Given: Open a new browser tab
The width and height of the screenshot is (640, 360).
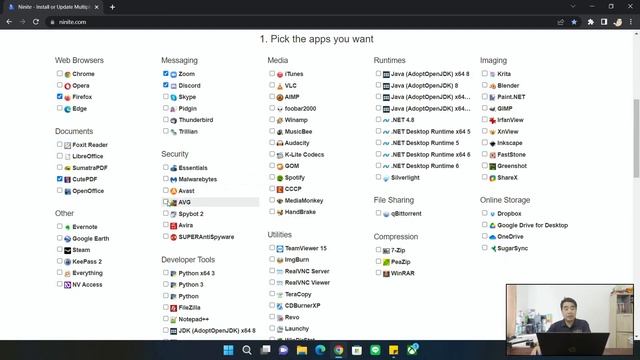Looking at the screenshot, I should (112, 7).
